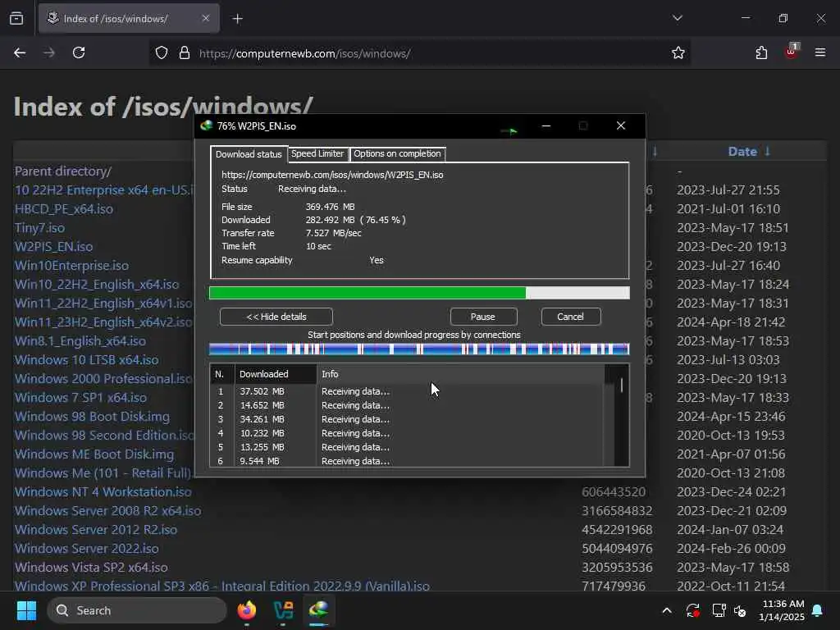Open the VS taskbar app icon
840x630 pixels.
pos(283,610)
